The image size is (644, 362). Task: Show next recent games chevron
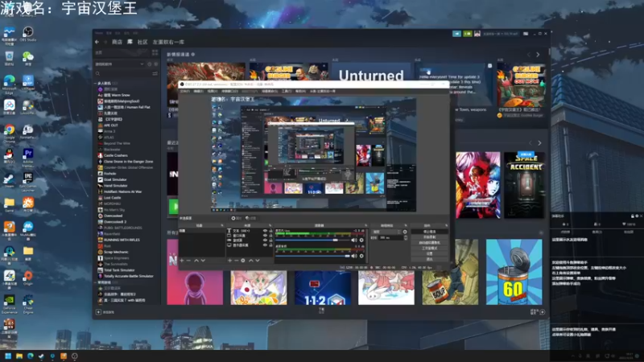tap(539, 143)
